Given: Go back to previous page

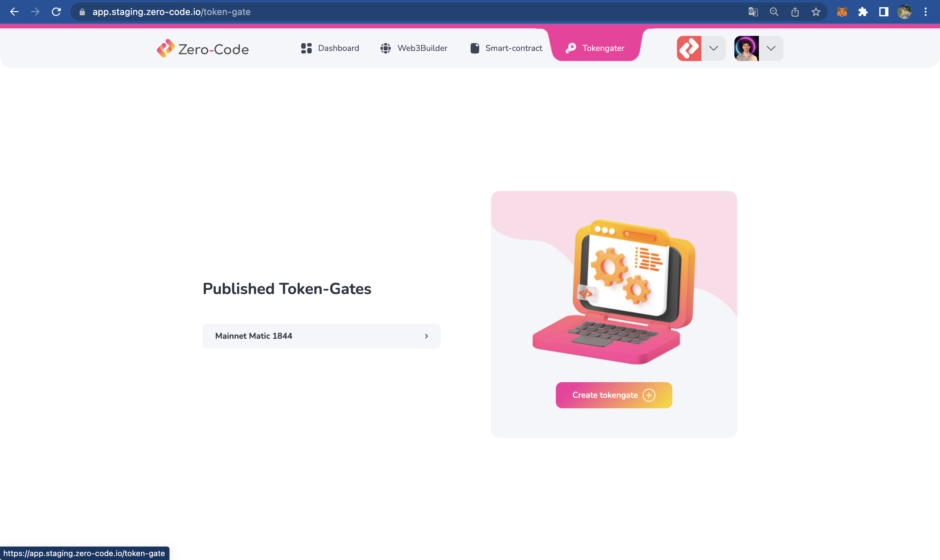Looking at the screenshot, I should [14, 12].
